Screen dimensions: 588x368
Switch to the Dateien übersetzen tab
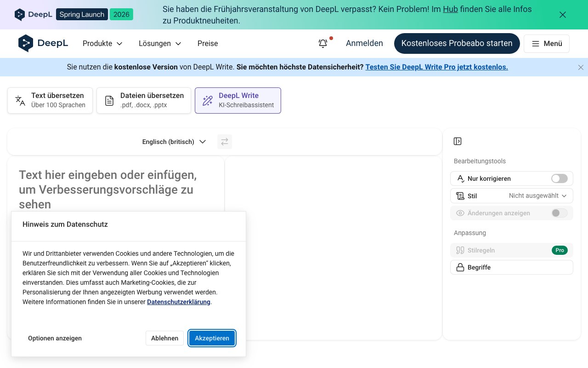[x=144, y=100]
